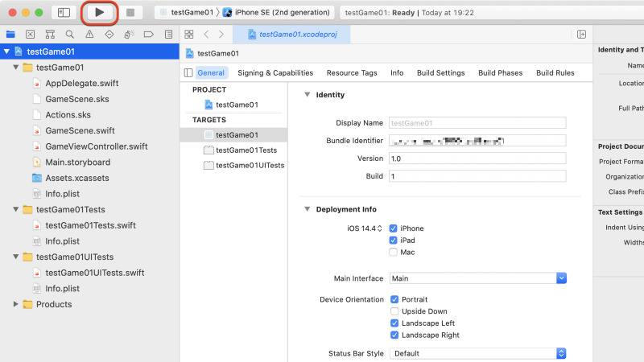The height and width of the screenshot is (362, 644).
Task: Go forward in editor history
Action: coord(221,35)
